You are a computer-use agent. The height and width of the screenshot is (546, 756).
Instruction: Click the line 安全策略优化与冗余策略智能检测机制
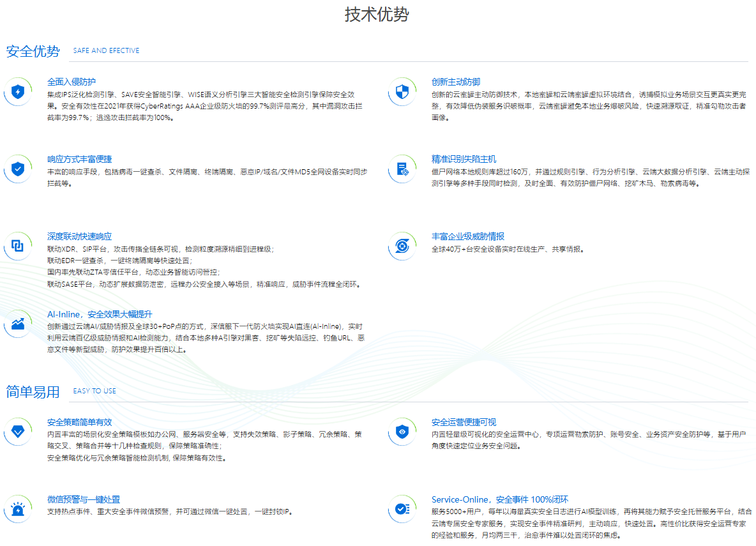[137, 459]
